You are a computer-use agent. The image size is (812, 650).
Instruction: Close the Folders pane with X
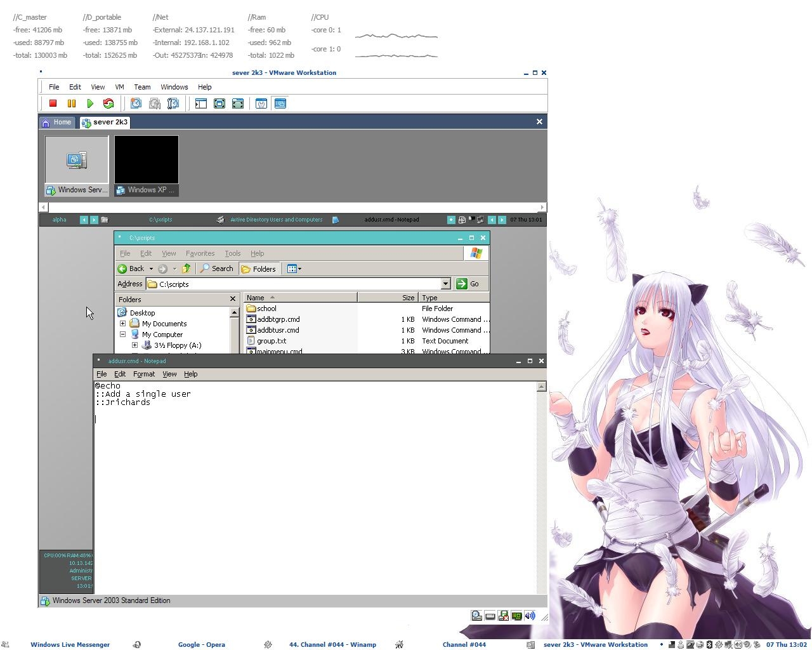[x=232, y=299]
